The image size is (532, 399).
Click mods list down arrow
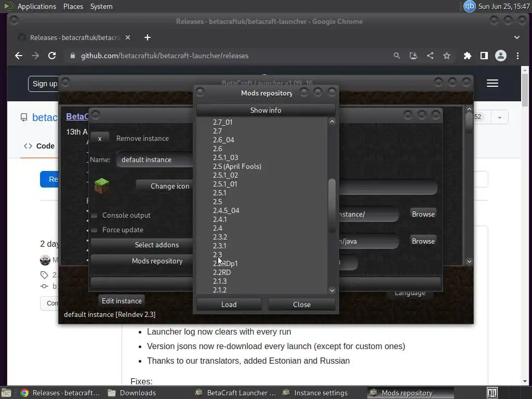pos(332,290)
